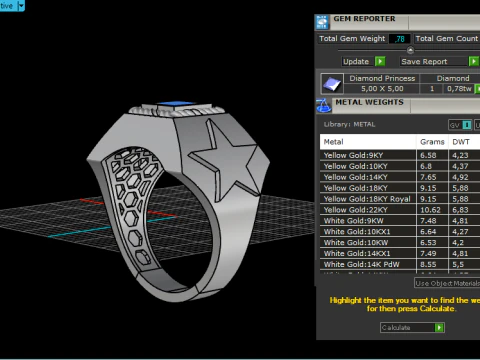Select the Yellow Gold:10KY row
480x360 pixels.
400,166
